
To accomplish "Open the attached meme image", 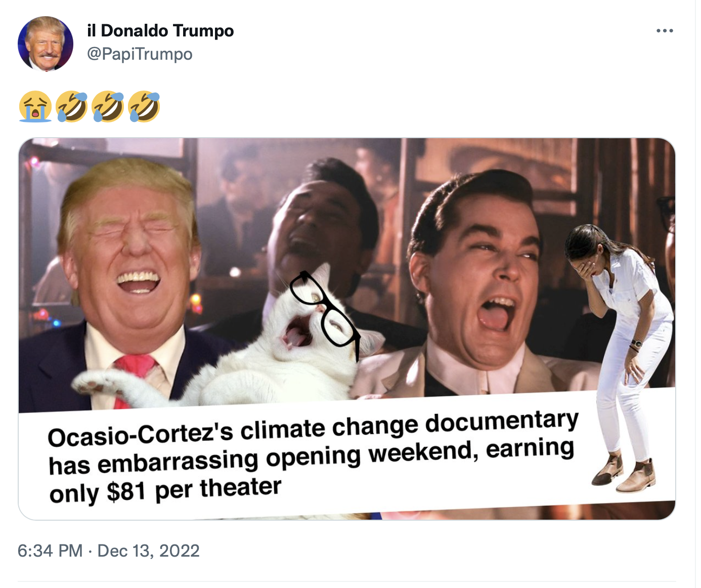I will 347,329.
